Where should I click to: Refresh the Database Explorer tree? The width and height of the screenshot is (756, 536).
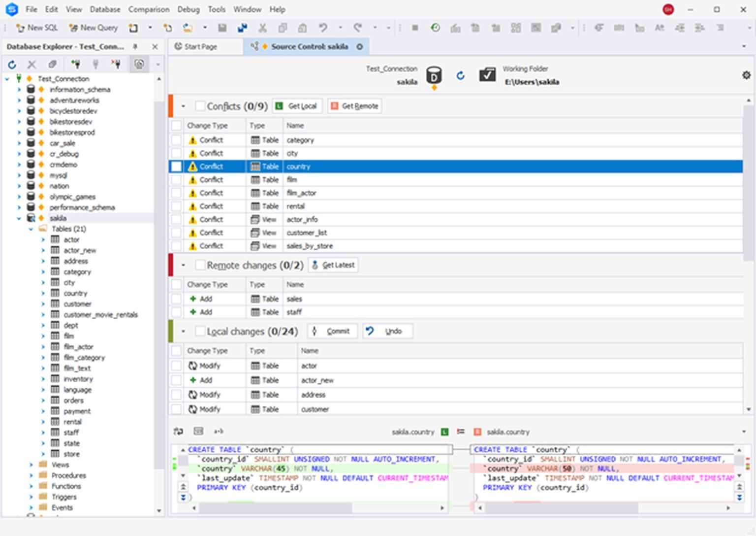[x=11, y=64]
